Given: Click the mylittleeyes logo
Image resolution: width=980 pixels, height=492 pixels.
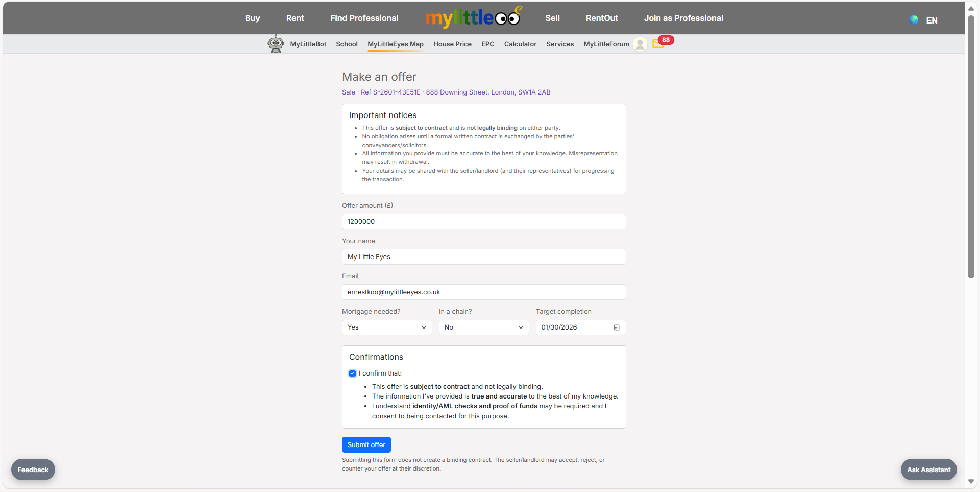Looking at the screenshot, I should pyautogui.click(x=473, y=17).
